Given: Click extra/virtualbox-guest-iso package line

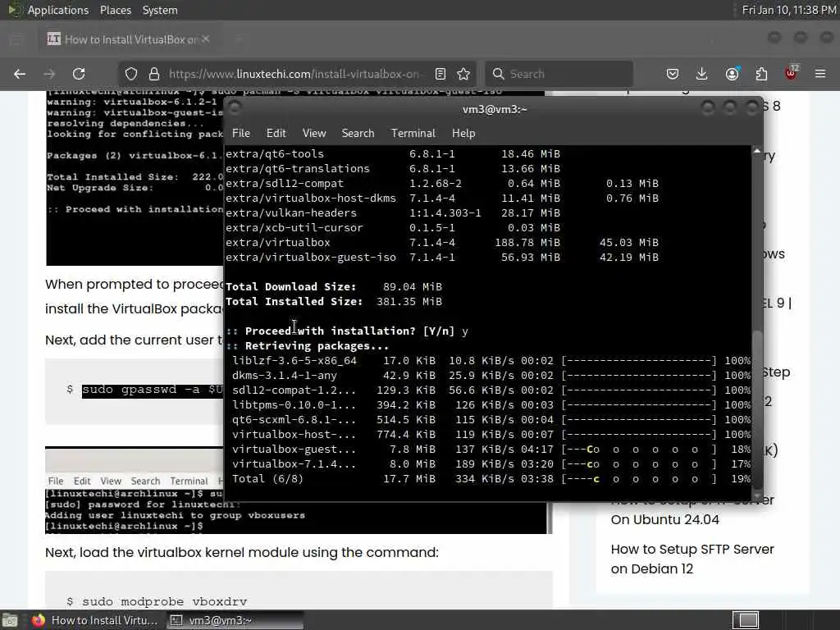Looking at the screenshot, I should point(442,257).
